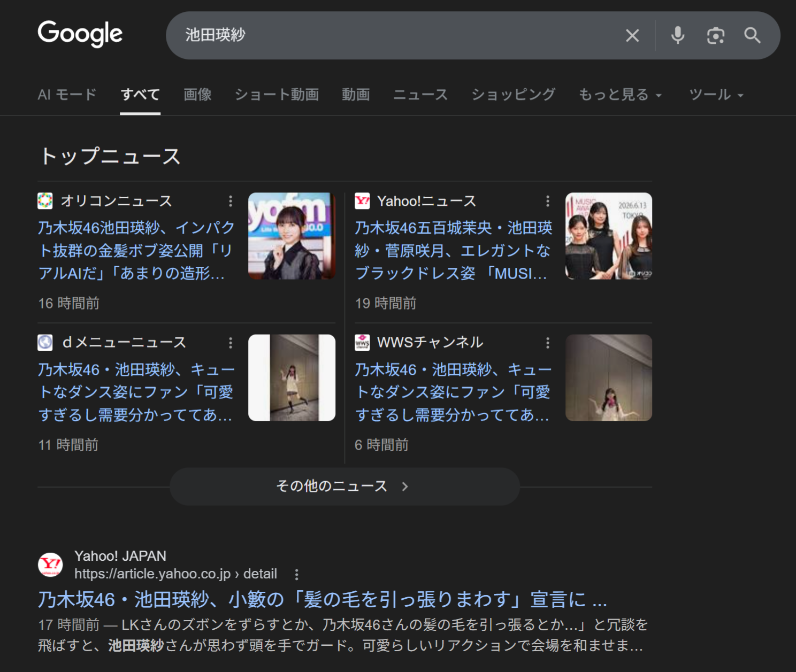Screen dimensions: 796x672
Task: Open options menu for dメニューニュース article
Action: pyautogui.click(x=231, y=343)
